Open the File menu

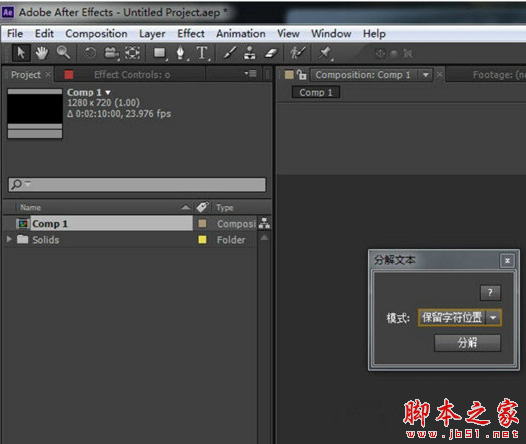pos(15,34)
